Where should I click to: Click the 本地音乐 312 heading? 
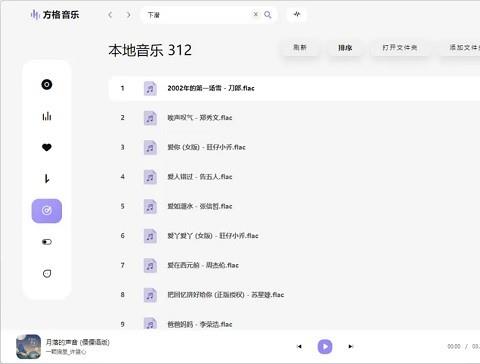(150, 50)
